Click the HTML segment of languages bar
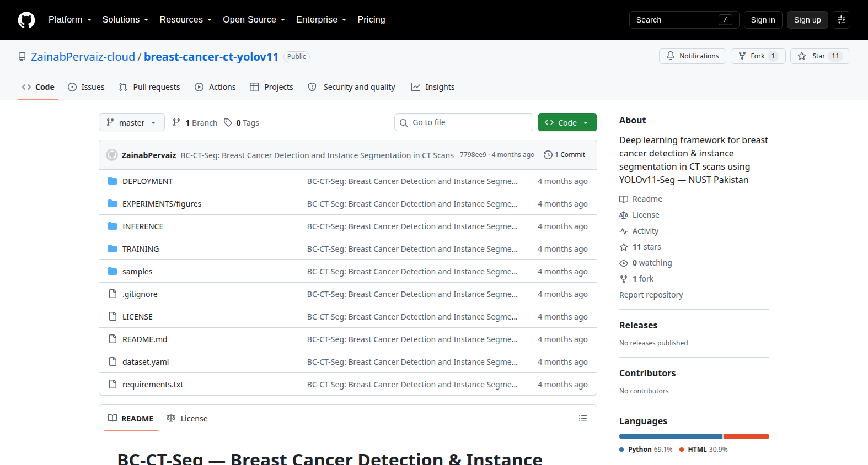The image size is (868, 465). (x=746, y=436)
